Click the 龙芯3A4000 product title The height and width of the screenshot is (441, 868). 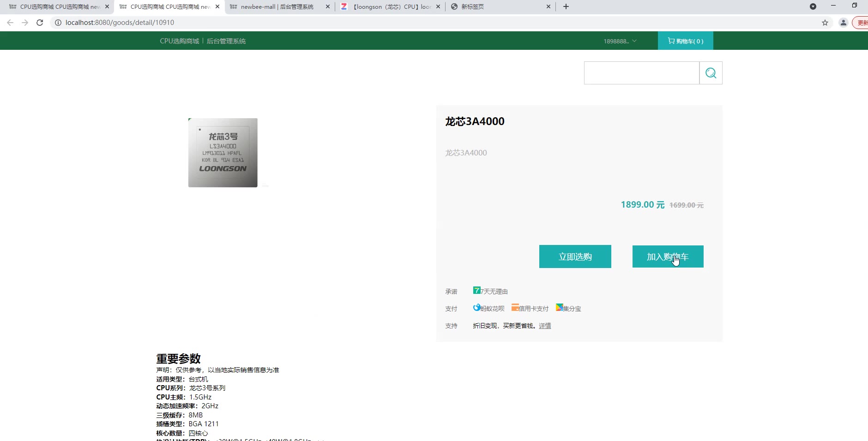pos(475,121)
